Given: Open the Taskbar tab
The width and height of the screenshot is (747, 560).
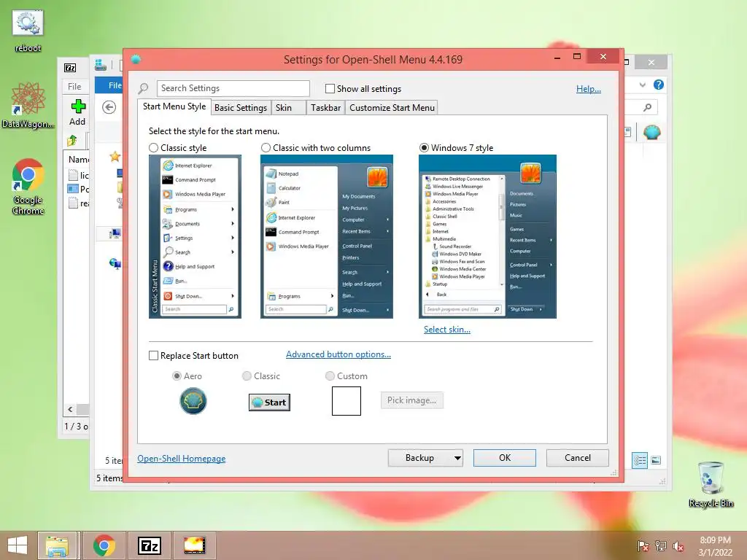Looking at the screenshot, I should 326,108.
